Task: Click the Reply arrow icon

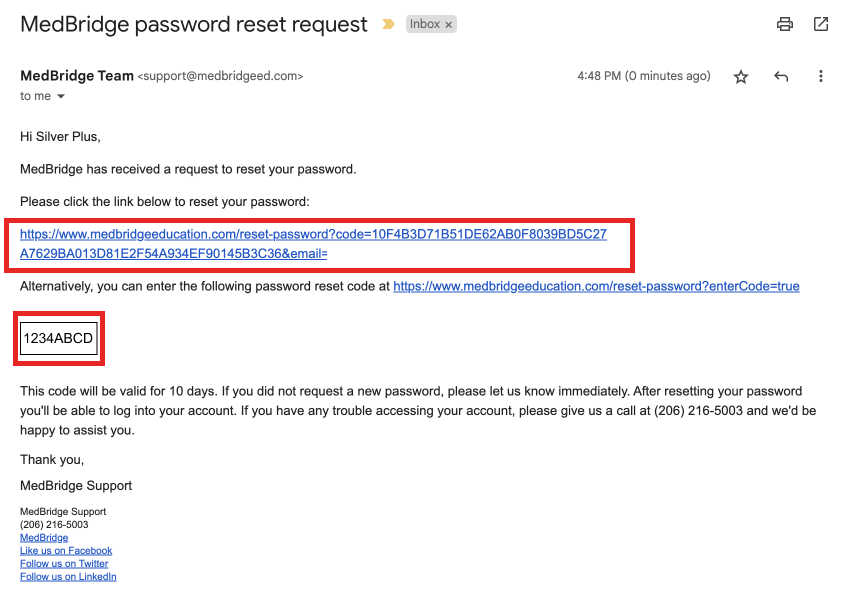Action: tap(780, 76)
